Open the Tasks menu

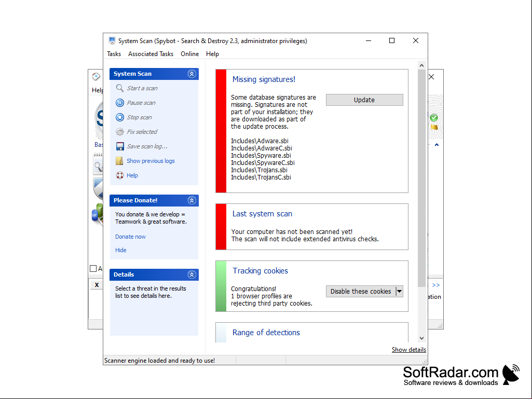pos(114,54)
